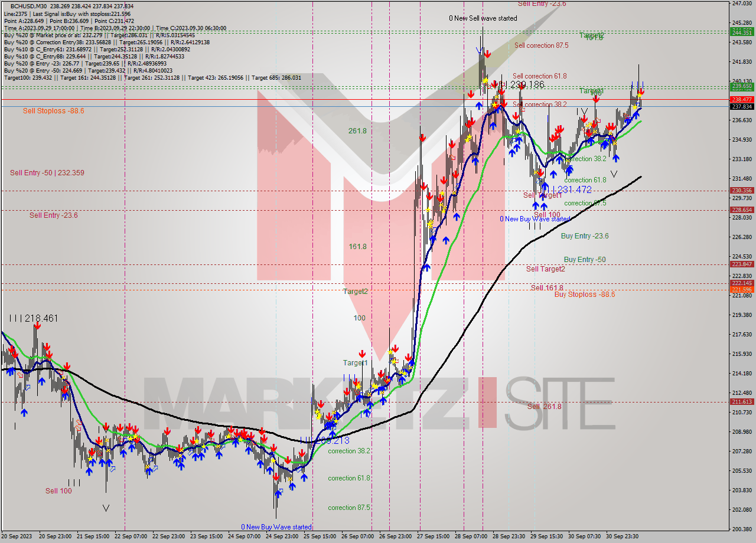Click the '23 Sep 15:00' time axis label

point(207,537)
